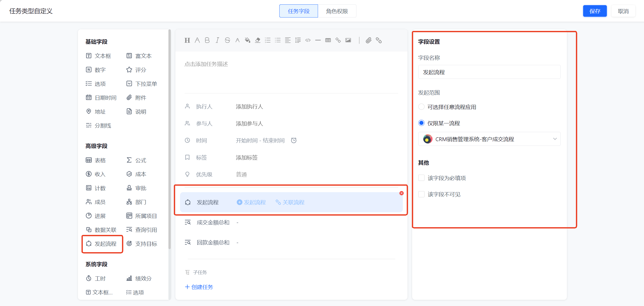644x306 pixels.
Task: Focus the 字段名称 input field
Action: tap(489, 72)
